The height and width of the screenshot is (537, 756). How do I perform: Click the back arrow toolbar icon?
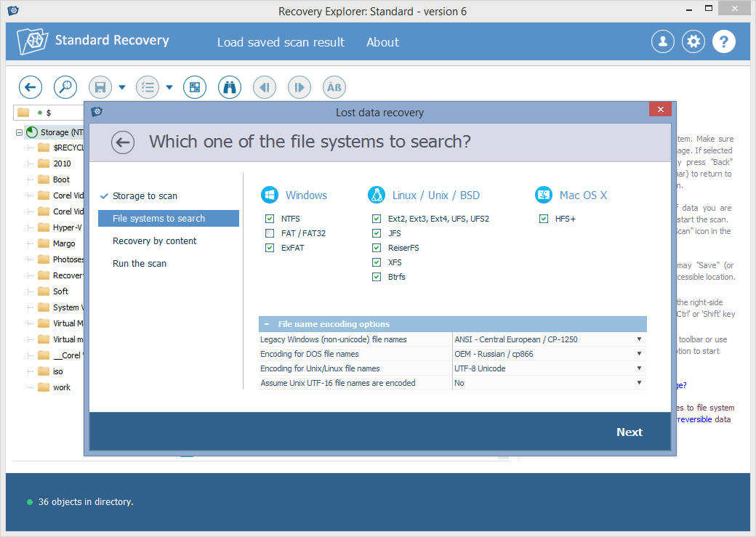[31, 87]
